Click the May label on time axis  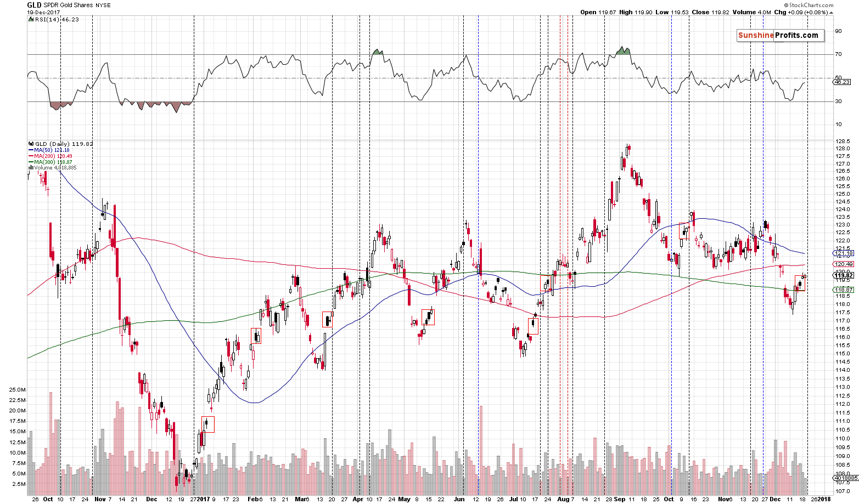point(405,500)
